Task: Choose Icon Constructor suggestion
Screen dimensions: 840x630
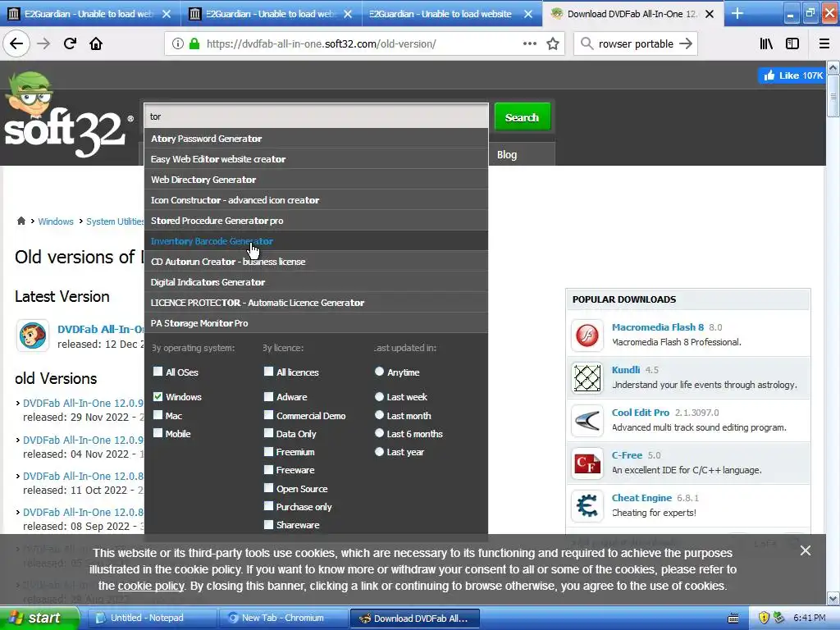Action: (316, 200)
